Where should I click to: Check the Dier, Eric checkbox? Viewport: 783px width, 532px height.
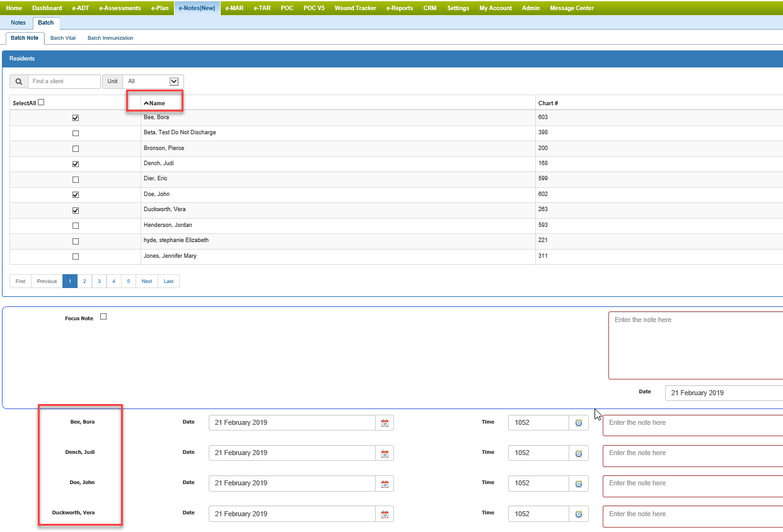click(x=76, y=179)
